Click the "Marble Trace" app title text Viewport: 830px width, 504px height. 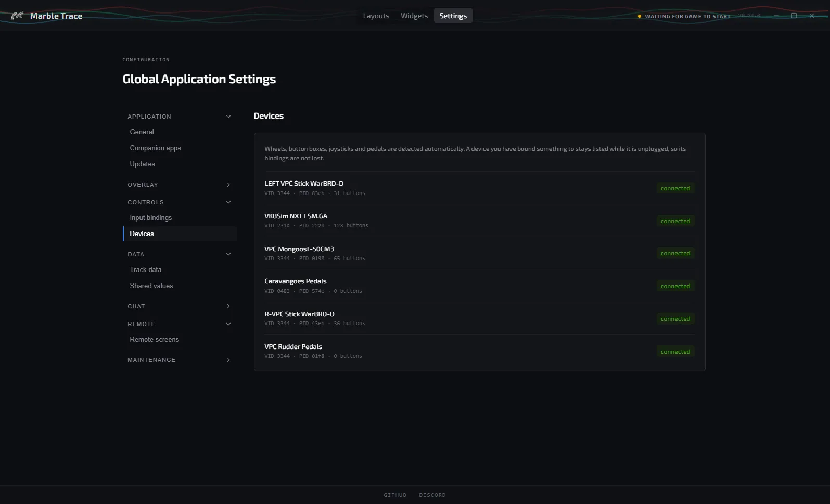pos(56,16)
